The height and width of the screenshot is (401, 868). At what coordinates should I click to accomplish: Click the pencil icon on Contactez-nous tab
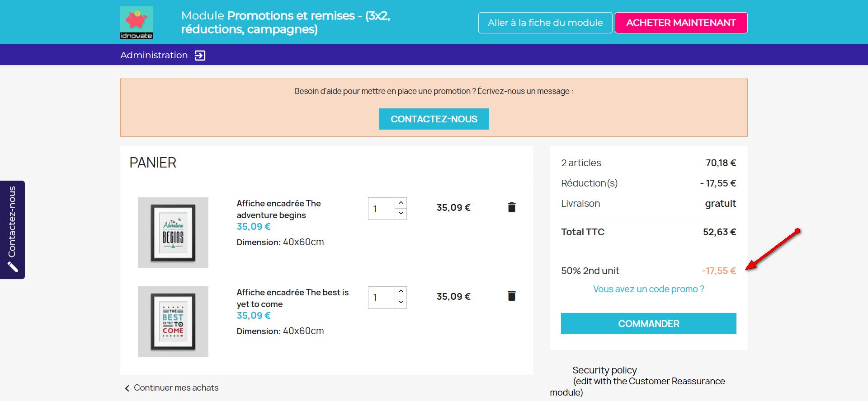click(x=13, y=267)
